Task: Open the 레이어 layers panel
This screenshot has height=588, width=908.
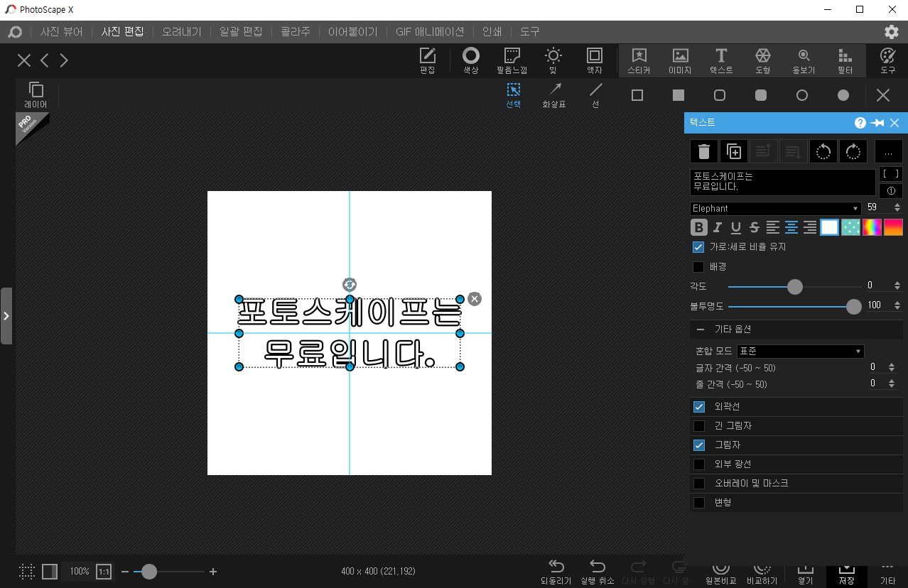Action: [x=36, y=94]
